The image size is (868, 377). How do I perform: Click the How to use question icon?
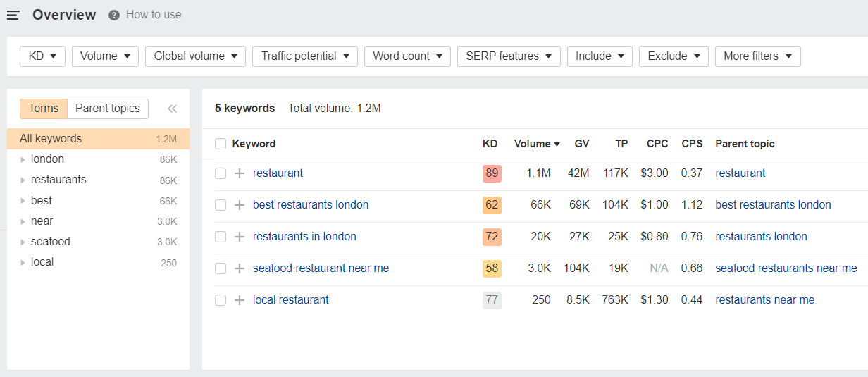tap(114, 15)
